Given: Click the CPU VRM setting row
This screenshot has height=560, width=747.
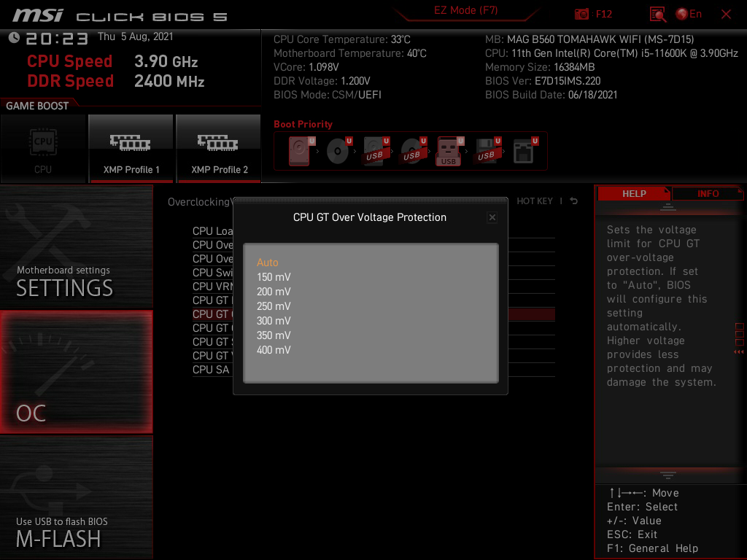Looking at the screenshot, I should tap(212, 286).
